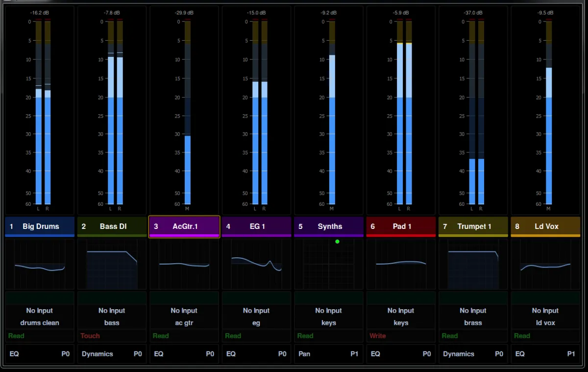Choose the EG 1 track strip name
Image resolution: width=588 pixels, height=372 pixels.
coord(257,226)
